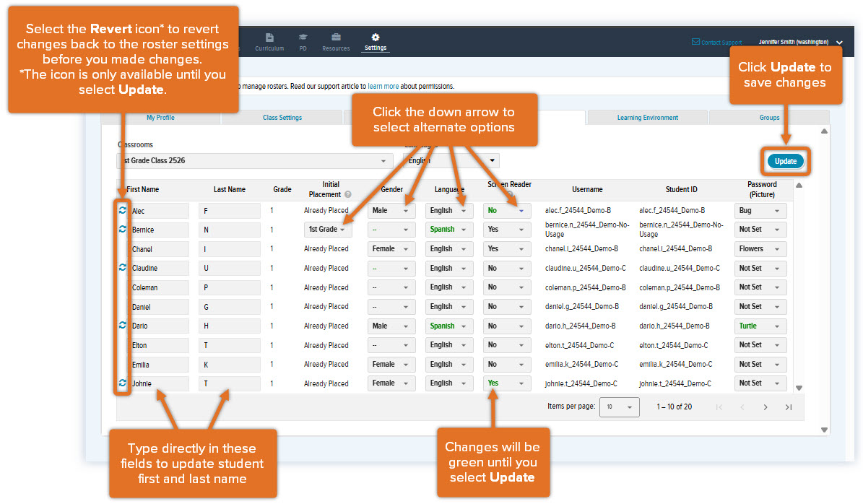The image size is (863, 504).
Task: Open Dario's Language dropdown showing Spanish
Action: click(449, 326)
